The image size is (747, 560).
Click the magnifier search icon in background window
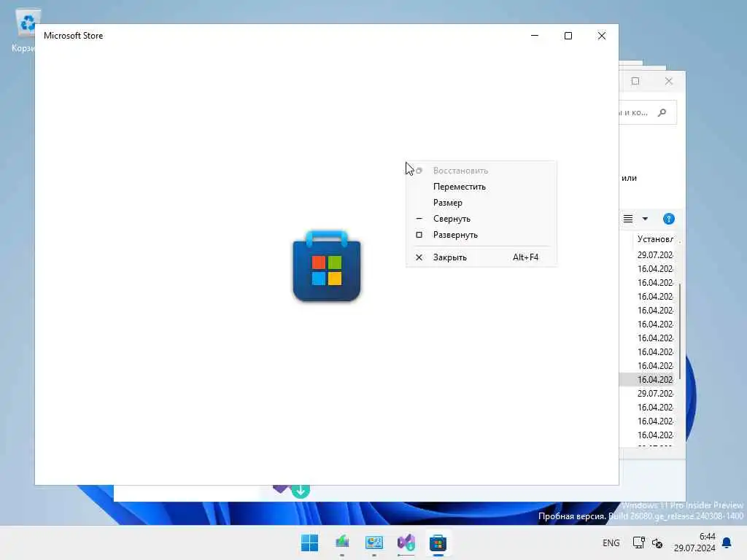coord(662,113)
